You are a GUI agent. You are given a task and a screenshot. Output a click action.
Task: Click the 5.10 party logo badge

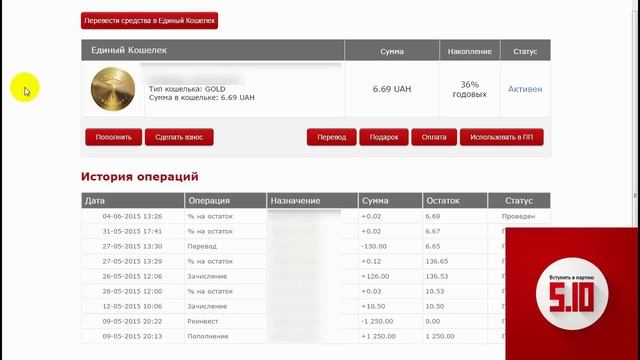coord(571,294)
